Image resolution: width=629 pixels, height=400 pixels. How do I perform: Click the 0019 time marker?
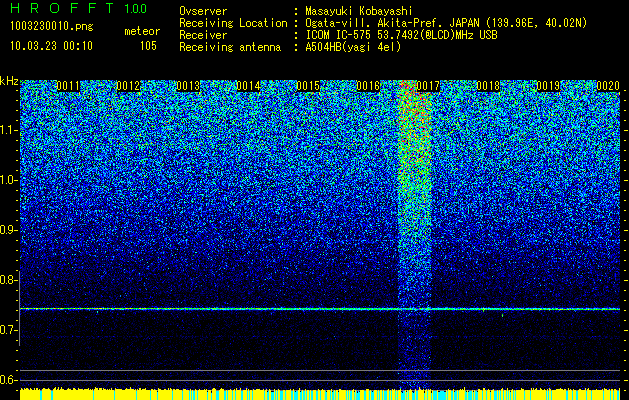[x=548, y=86]
